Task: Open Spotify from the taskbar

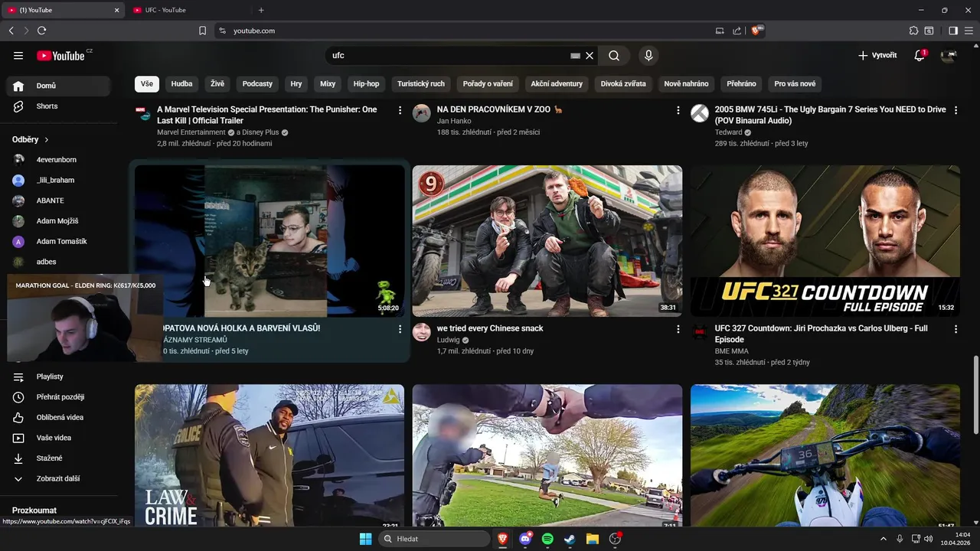Action: pos(547,539)
